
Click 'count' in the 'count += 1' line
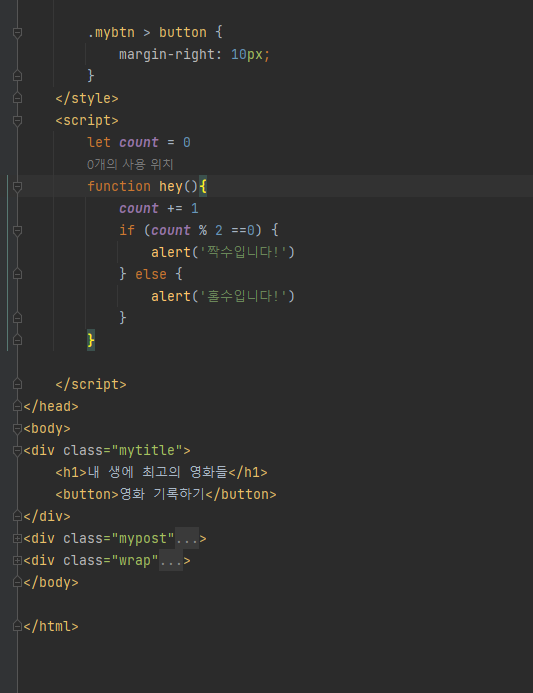click(139, 208)
